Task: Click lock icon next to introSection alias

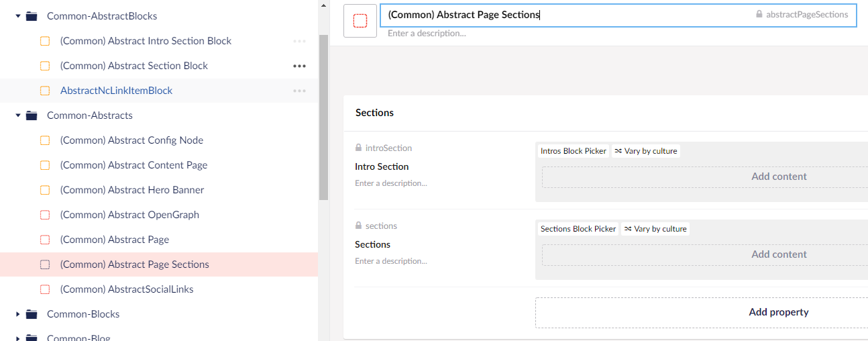Action: (359, 148)
